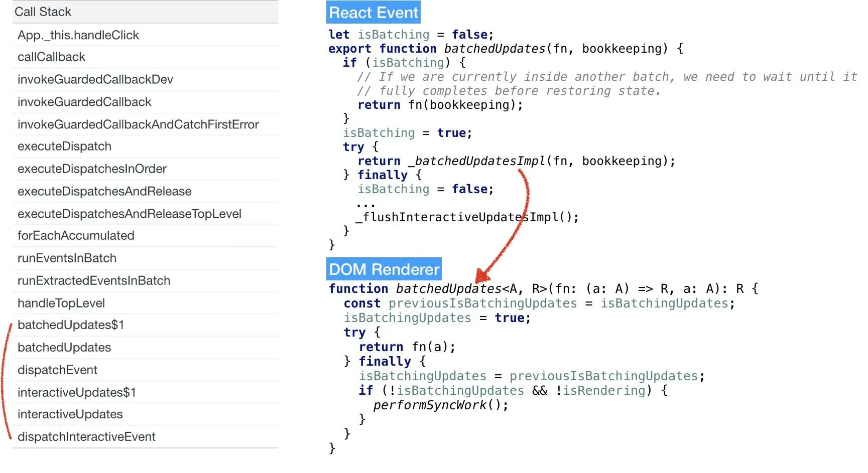Viewport: 868px width, 473px height.
Task: Click the '_flushInteractiveUpdatesImpl();' call
Action: pyautogui.click(x=467, y=217)
